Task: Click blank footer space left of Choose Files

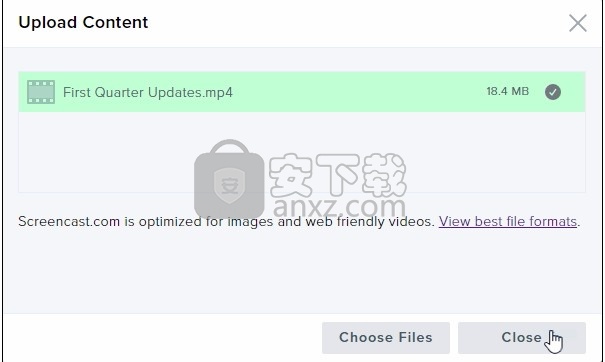Action: (162, 338)
